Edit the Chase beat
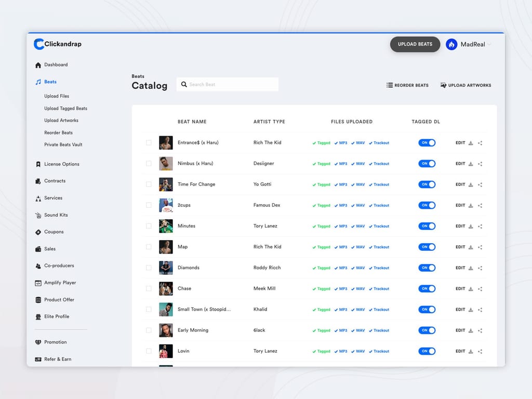This screenshot has height=399, width=532. tap(460, 289)
